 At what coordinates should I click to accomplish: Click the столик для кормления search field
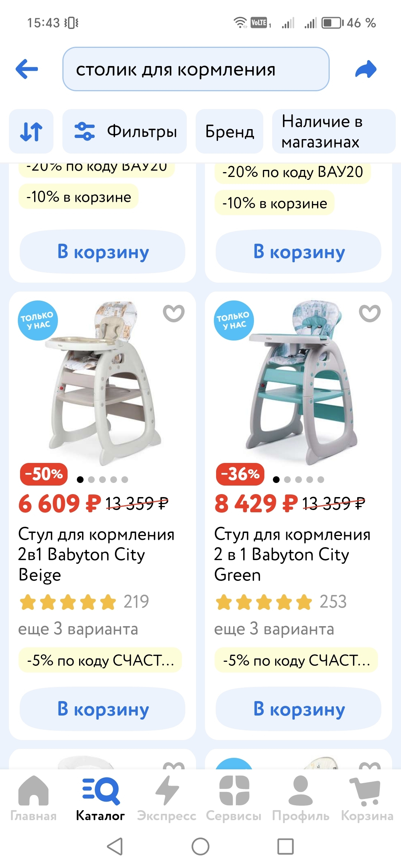196,69
